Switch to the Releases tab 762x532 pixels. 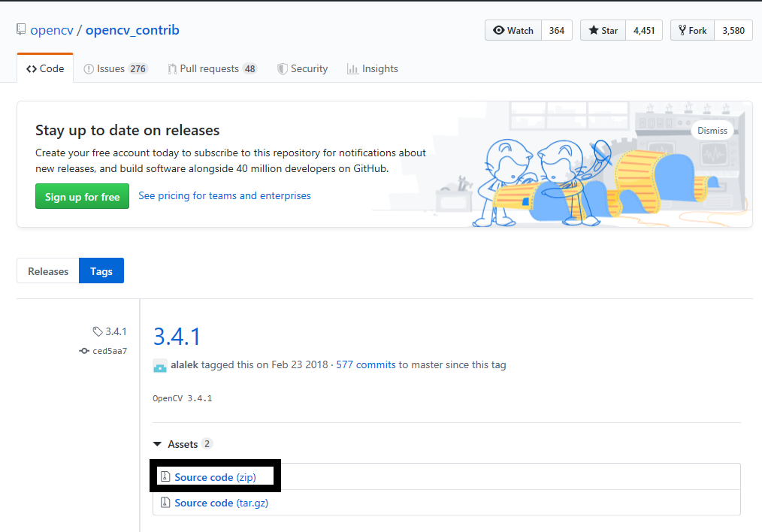48,271
